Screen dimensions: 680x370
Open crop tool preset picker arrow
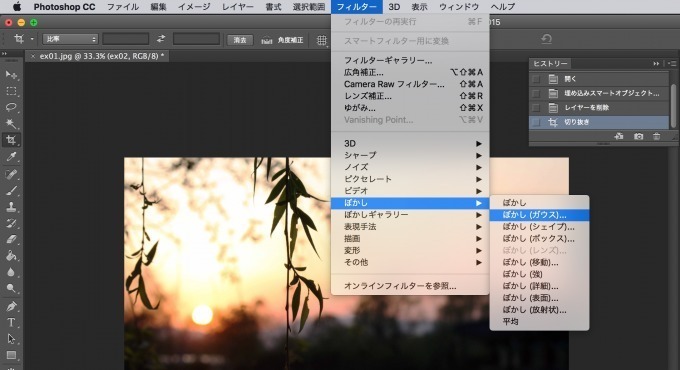32,39
